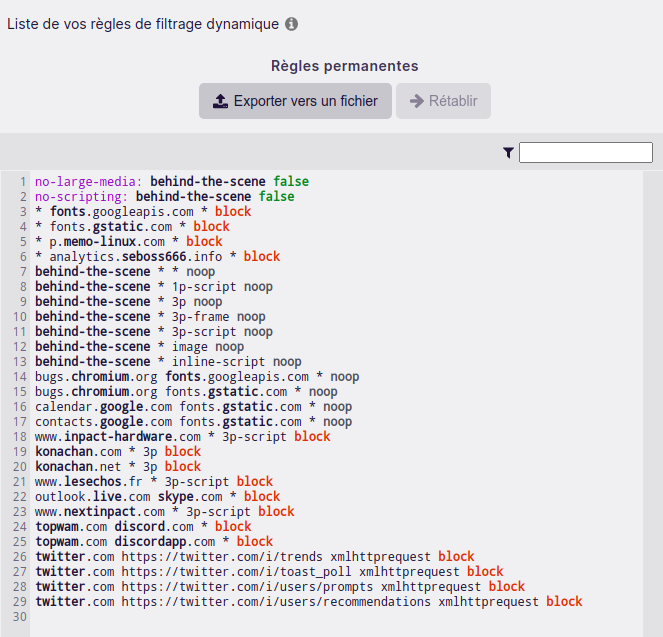The width and height of the screenshot is (663, 637).
Task: Click the calendar.google.com fonts.gstatic.com noop rule
Action: click(x=193, y=407)
